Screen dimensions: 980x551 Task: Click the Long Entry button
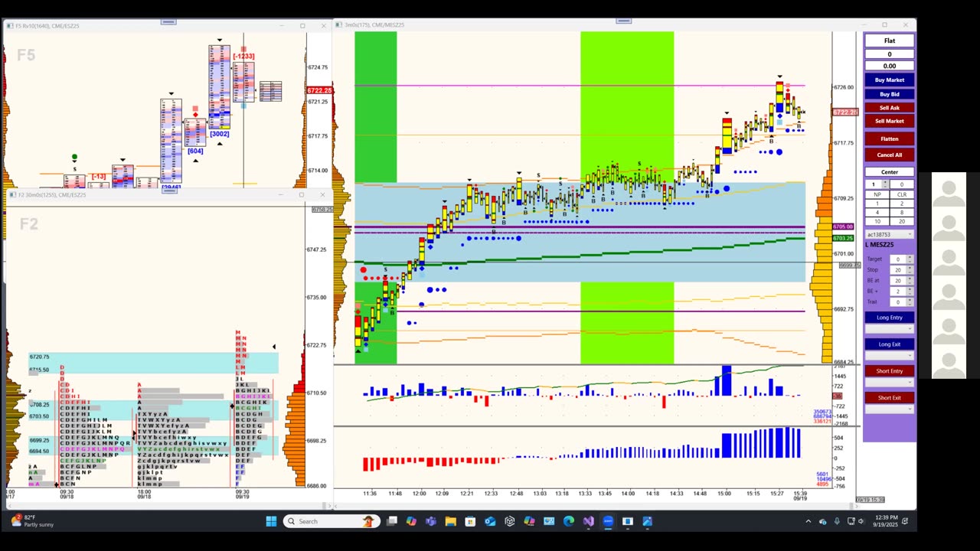click(889, 318)
